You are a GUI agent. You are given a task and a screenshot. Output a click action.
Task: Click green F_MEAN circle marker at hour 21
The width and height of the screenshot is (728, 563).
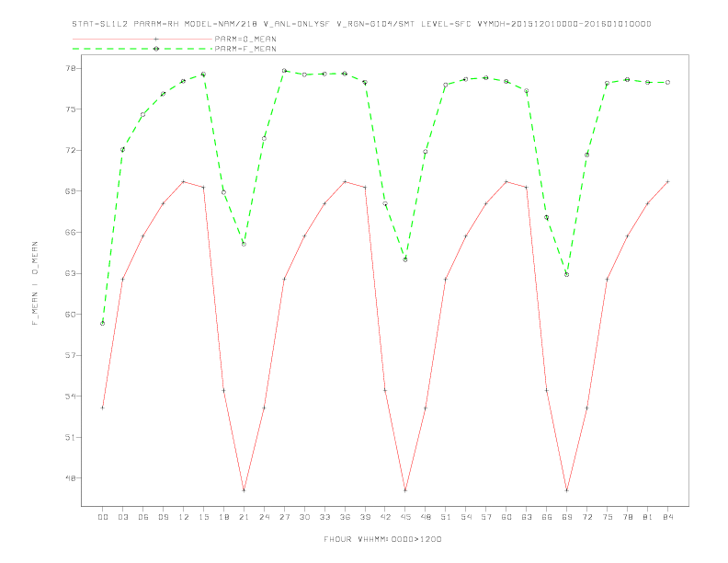244,244
